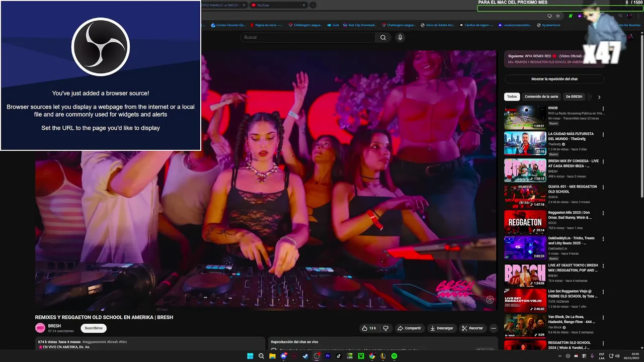Clip the video with Recortar
The image size is (644, 362).
coord(472,328)
